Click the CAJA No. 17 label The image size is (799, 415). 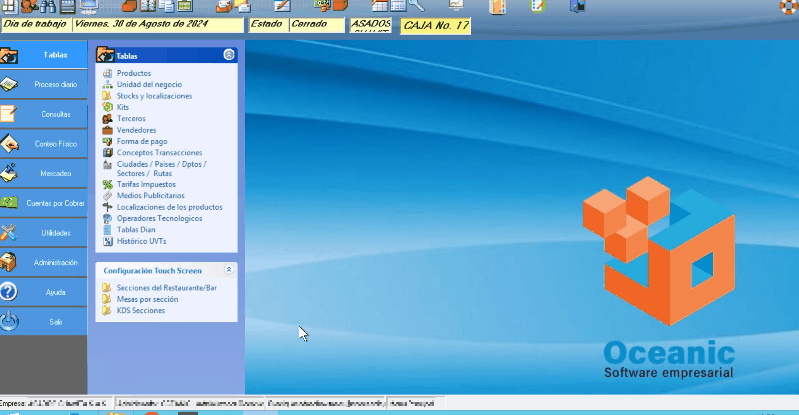point(435,26)
